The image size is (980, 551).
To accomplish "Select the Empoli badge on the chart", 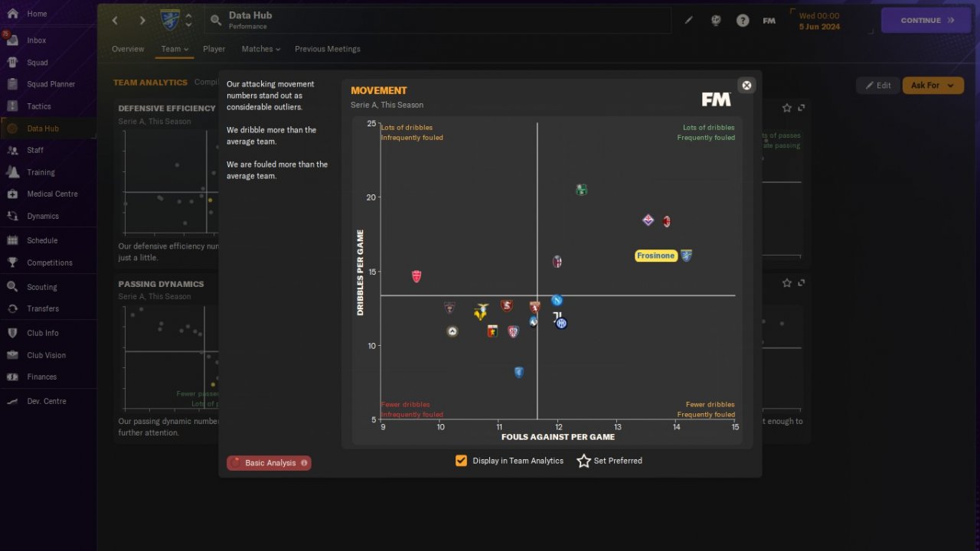I will [519, 372].
